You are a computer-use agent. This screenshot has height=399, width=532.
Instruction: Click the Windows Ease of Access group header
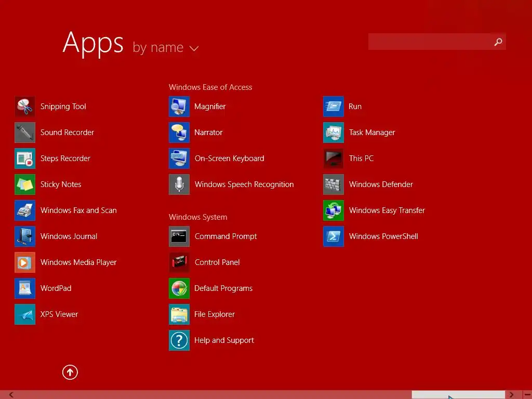210,87
